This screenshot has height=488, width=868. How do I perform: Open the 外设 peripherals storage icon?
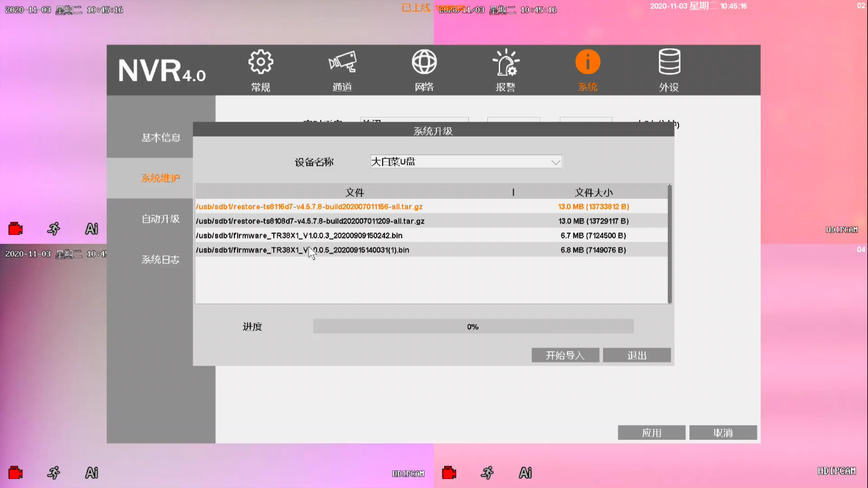pyautogui.click(x=669, y=62)
